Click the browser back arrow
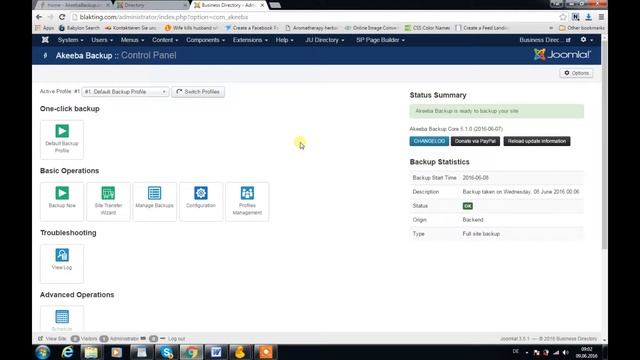 39,17
